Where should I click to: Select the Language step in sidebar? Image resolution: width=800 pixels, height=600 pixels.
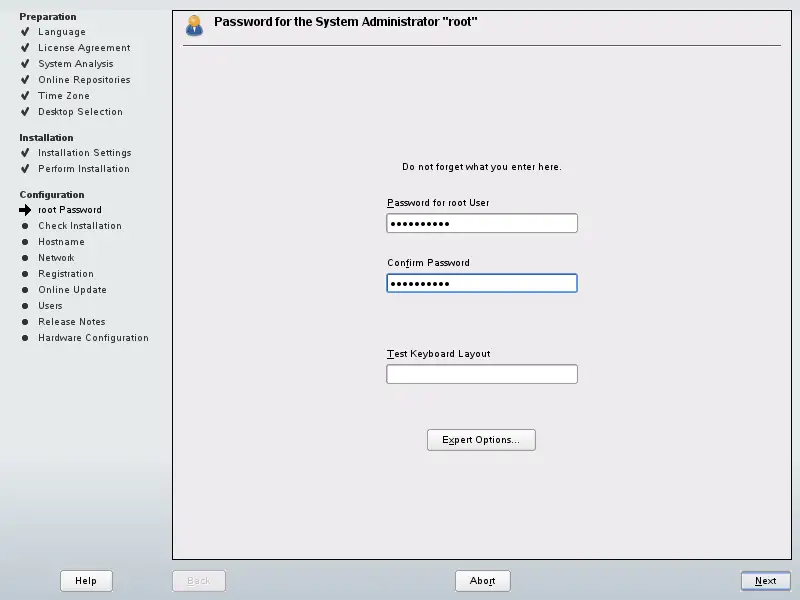click(62, 32)
